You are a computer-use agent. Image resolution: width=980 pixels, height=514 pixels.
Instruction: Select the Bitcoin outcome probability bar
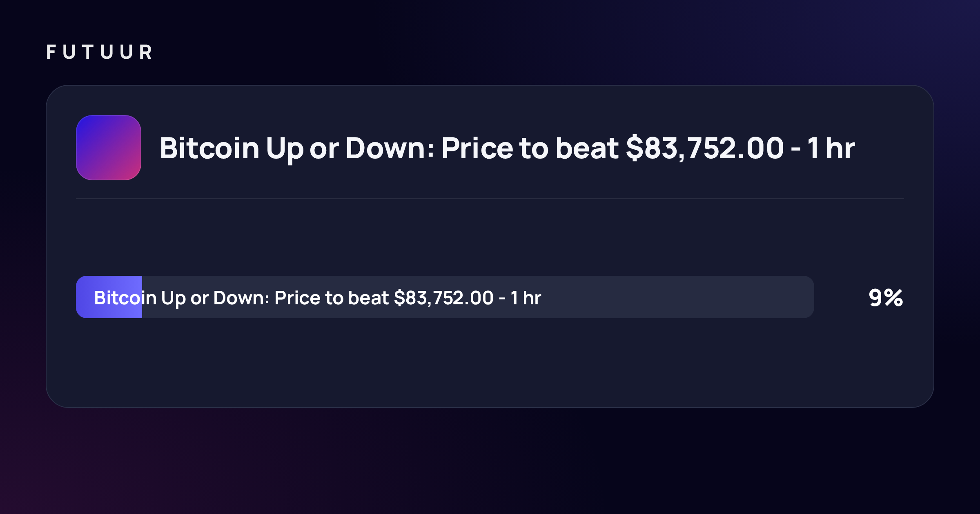pyautogui.click(x=445, y=297)
